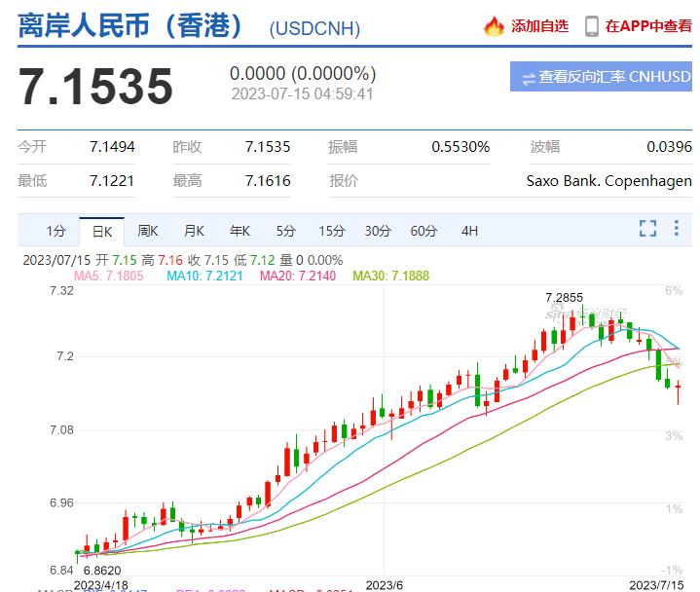
Task: Select the 5分 interval tab
Action: coord(285,231)
